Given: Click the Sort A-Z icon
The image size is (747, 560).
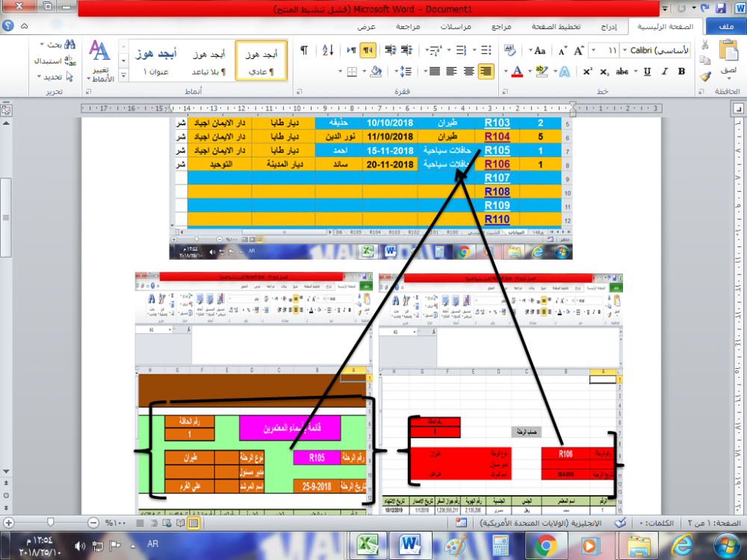Looking at the screenshot, I should point(328,50).
